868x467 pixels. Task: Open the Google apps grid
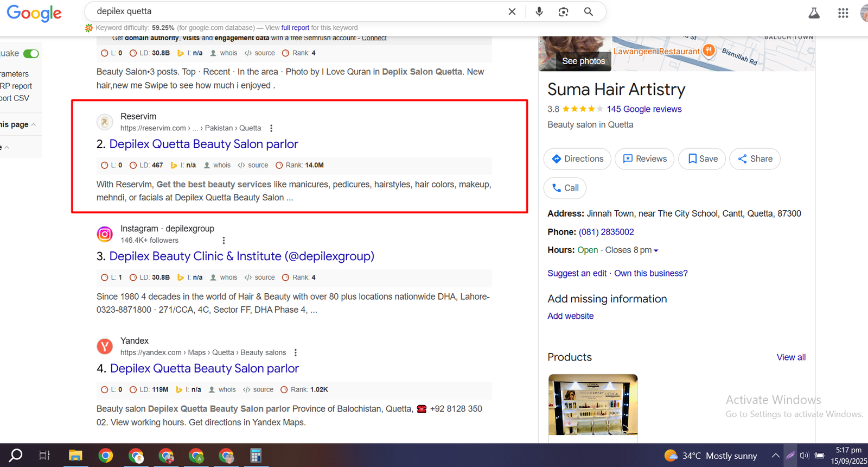pyautogui.click(x=843, y=13)
